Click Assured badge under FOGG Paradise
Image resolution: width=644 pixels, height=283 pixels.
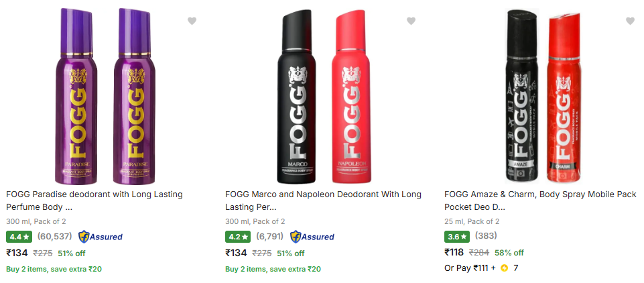point(101,237)
